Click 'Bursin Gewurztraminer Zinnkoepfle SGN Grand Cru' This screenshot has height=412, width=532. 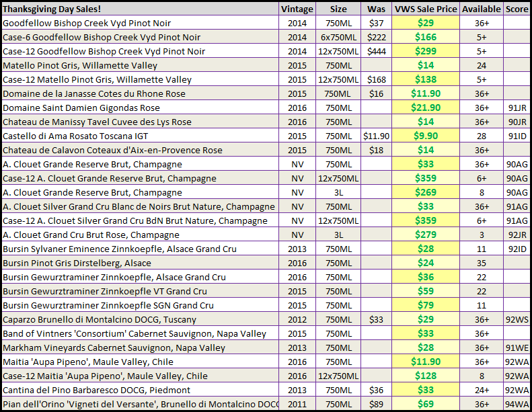(108, 306)
